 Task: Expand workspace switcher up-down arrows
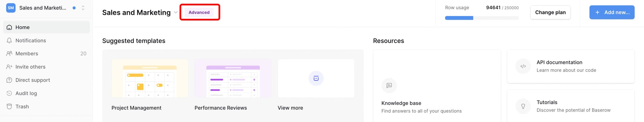coord(83,8)
